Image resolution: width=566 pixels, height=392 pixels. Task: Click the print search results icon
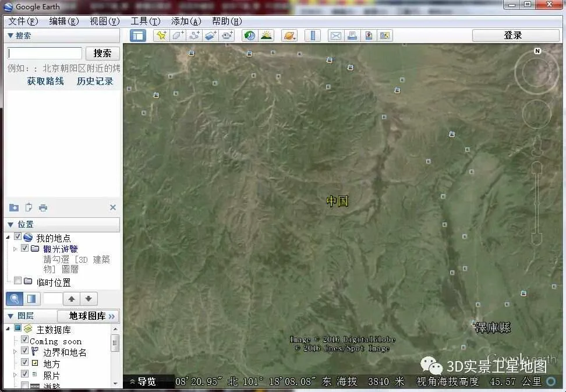coord(43,207)
